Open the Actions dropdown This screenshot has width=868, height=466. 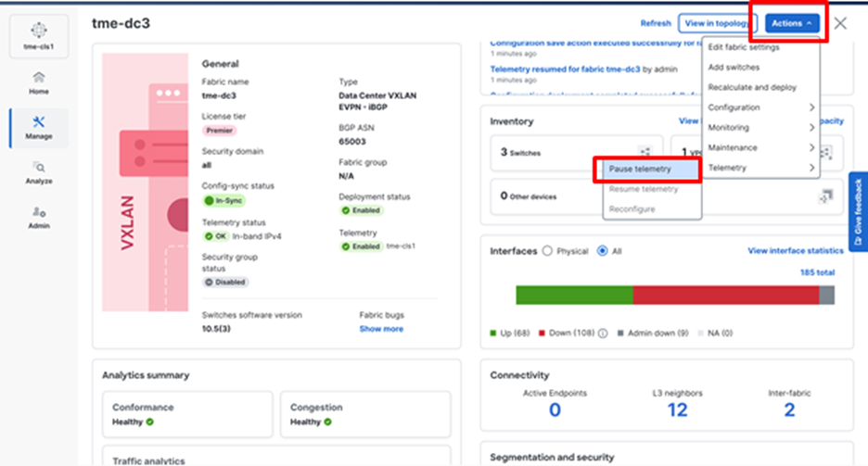[x=792, y=23]
